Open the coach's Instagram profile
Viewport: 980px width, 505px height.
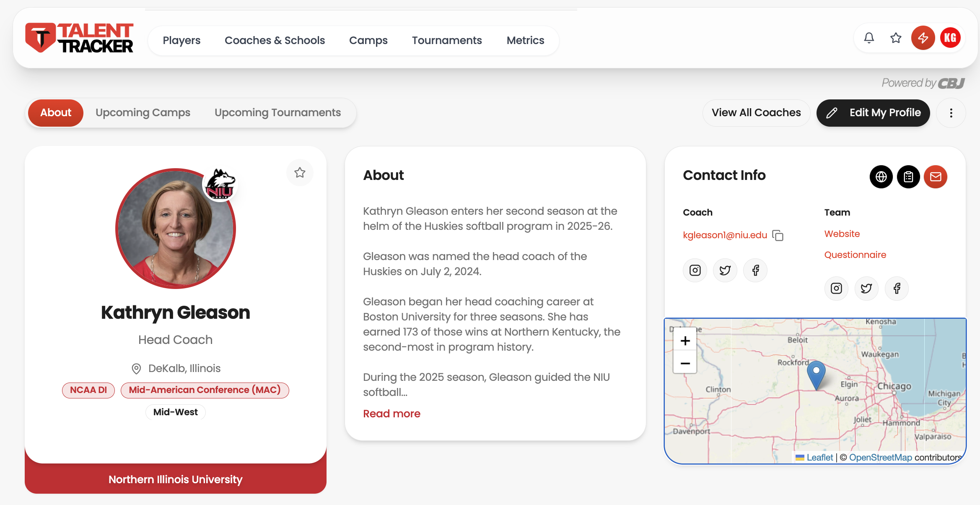pyautogui.click(x=695, y=271)
